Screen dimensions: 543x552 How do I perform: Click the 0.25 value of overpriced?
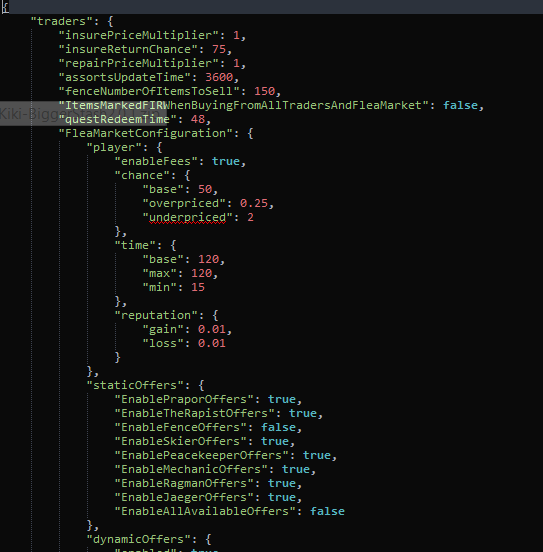tap(254, 203)
